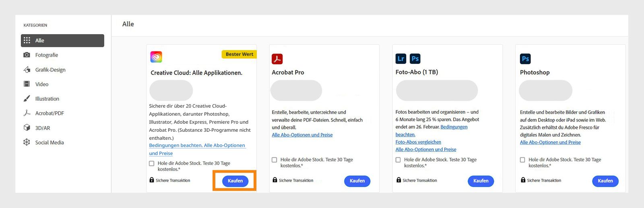Image resolution: width=644 pixels, height=208 pixels.
Task: Click the Video filmstrip icon
Action: coord(27,84)
